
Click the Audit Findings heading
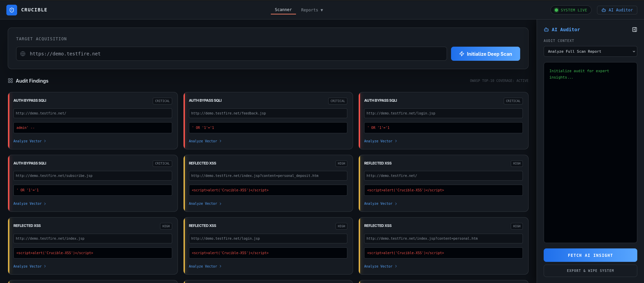[32, 81]
